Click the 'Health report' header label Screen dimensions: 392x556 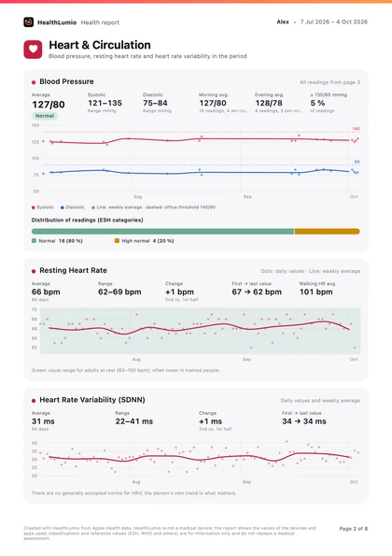pos(100,22)
